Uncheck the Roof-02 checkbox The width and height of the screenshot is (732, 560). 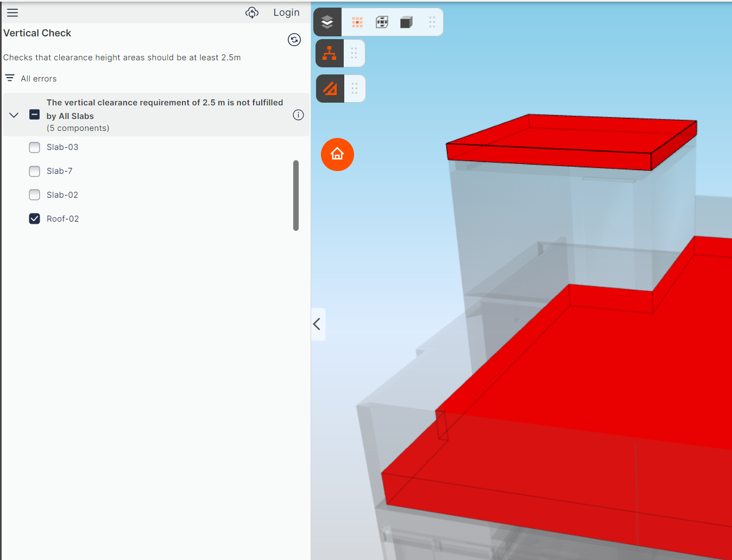click(34, 219)
